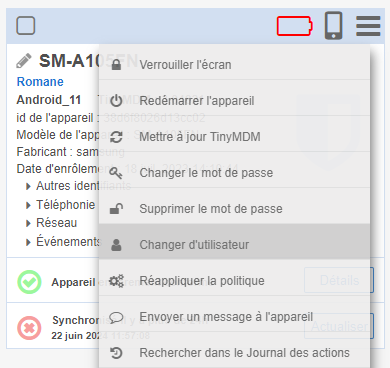Open the hamburger menu icon
This screenshot has width=390, height=368.
click(368, 26)
